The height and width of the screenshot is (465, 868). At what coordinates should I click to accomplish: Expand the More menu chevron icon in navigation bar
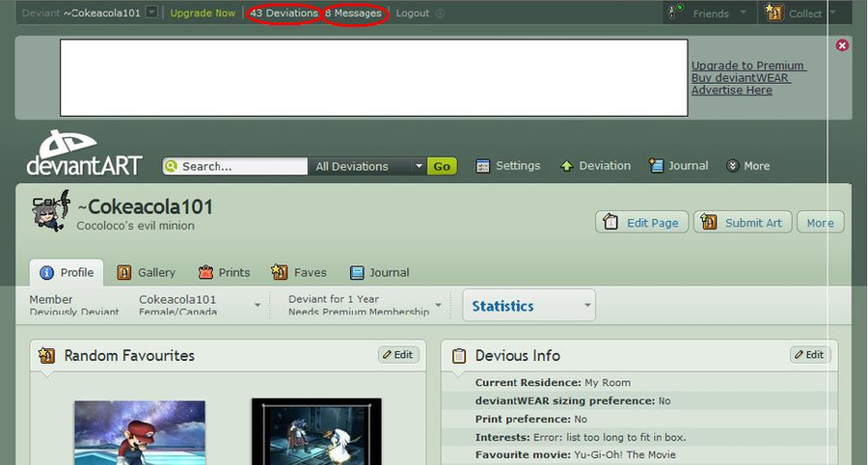(732, 166)
